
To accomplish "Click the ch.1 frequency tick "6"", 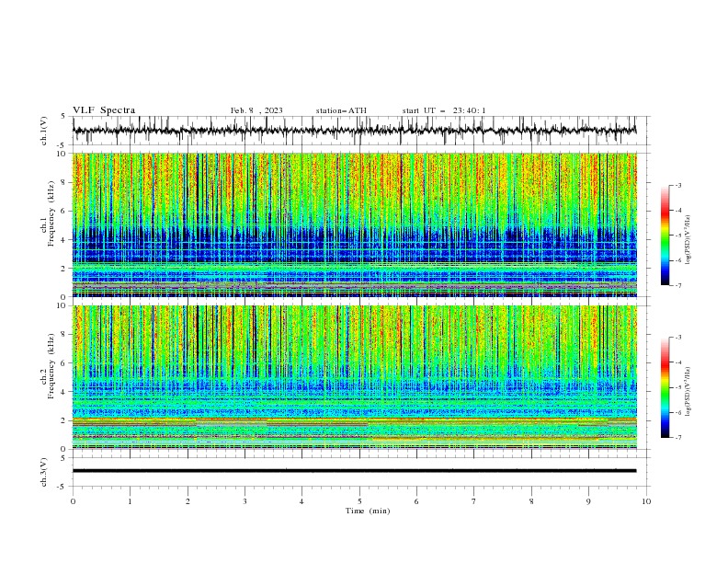I will 63,211.
